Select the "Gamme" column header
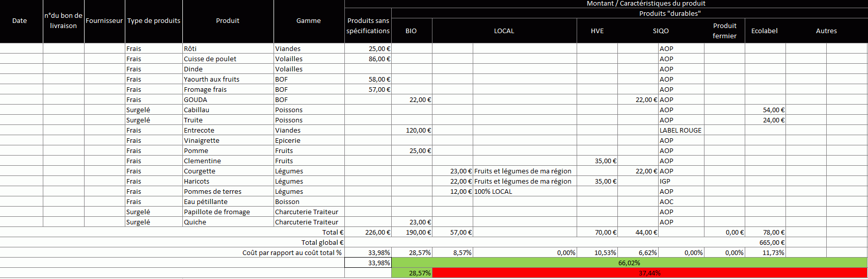 click(x=309, y=21)
